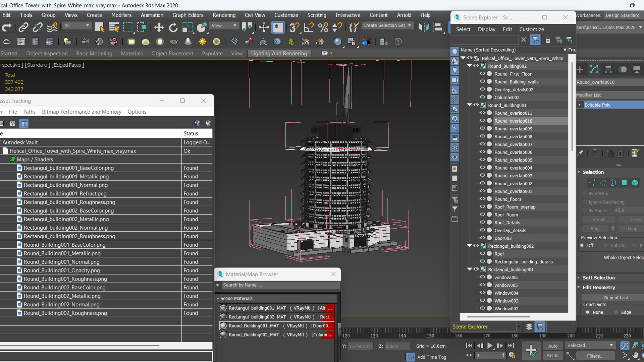This screenshot has width=644, height=362.
Task: Open the View reference coordinate dropdown
Action: [x=224, y=26]
